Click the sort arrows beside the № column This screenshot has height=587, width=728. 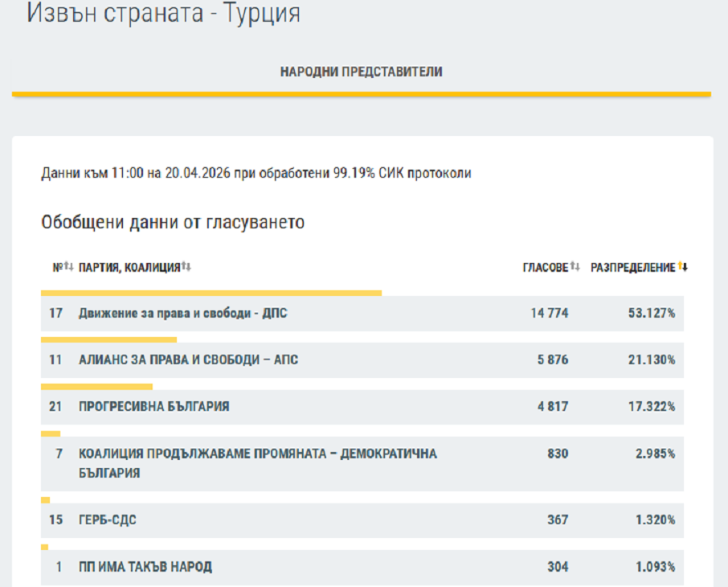(x=68, y=267)
